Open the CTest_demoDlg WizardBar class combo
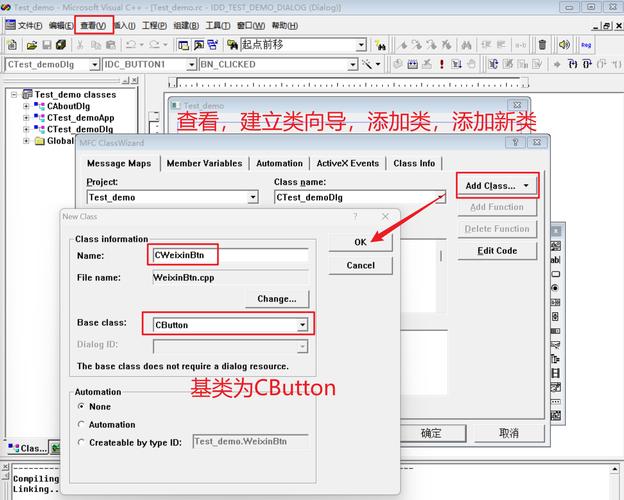 (x=94, y=64)
